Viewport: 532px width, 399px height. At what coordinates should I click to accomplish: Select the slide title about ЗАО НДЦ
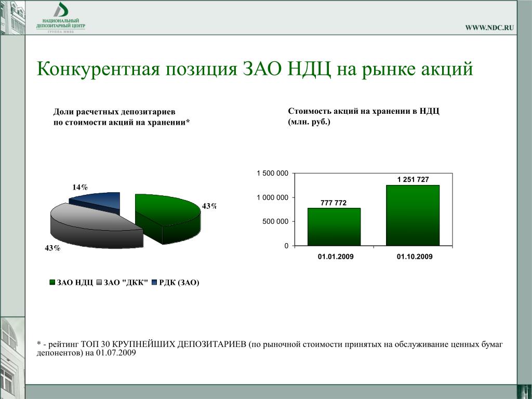255,69
